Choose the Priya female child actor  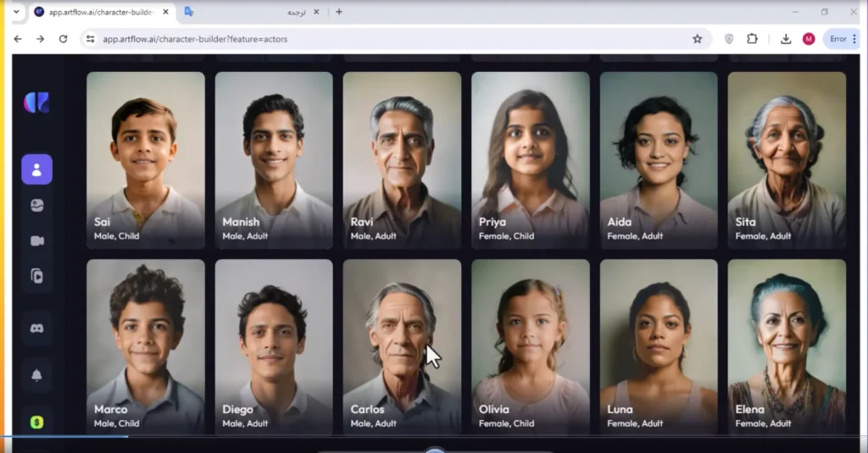[531, 160]
